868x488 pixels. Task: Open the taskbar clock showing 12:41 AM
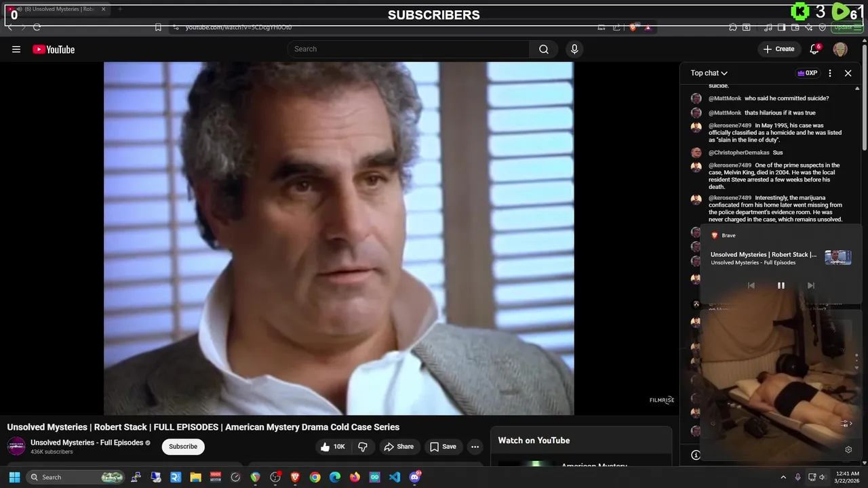pos(848,477)
